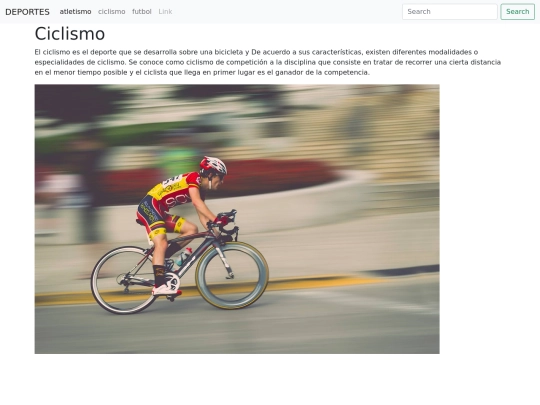Screen dimensions: 540x405
Task: Click the ciclismo description paragraph
Action: [x=268, y=62]
